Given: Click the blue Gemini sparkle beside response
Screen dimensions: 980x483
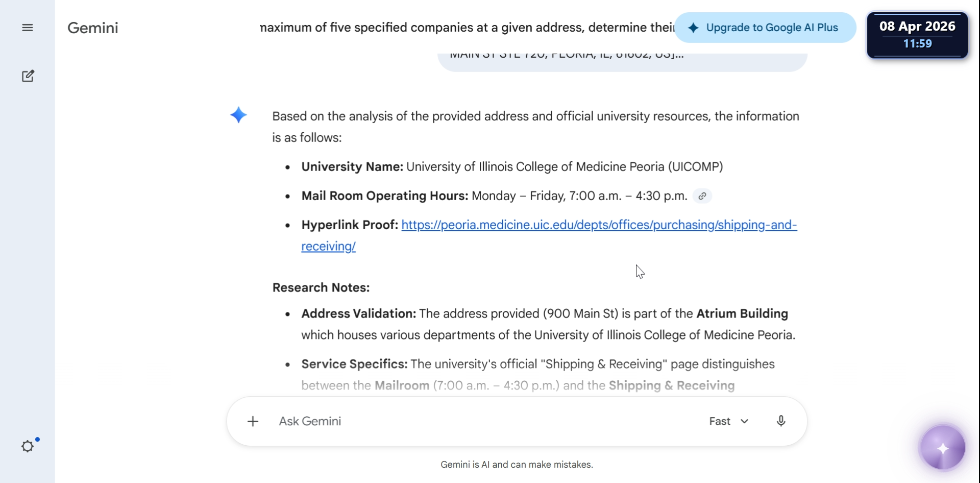Looking at the screenshot, I should pos(238,115).
